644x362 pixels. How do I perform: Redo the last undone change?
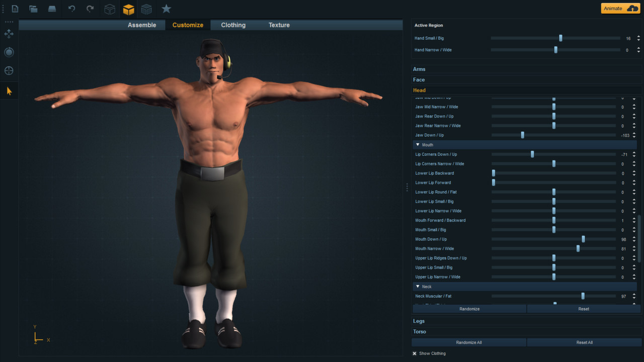click(90, 9)
